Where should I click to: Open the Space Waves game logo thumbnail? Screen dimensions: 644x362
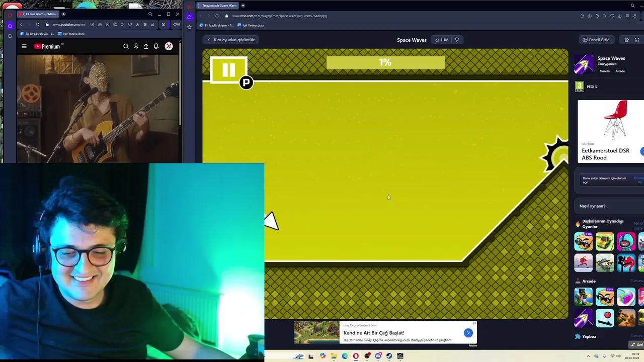pos(584,64)
